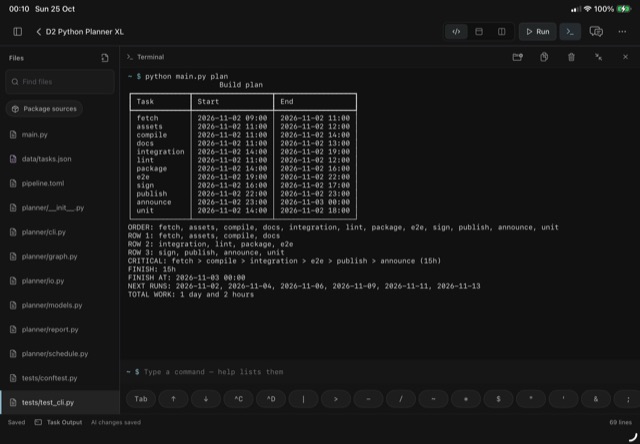Click the Terminal panel title

(x=151, y=57)
